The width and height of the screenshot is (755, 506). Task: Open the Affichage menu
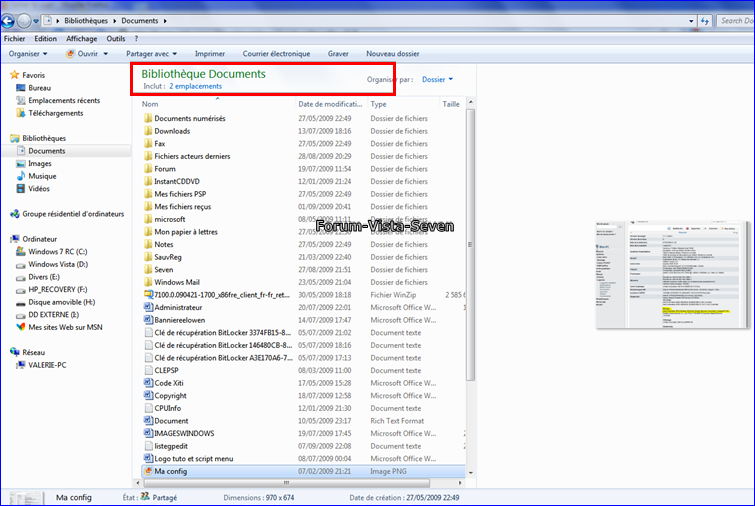81,39
